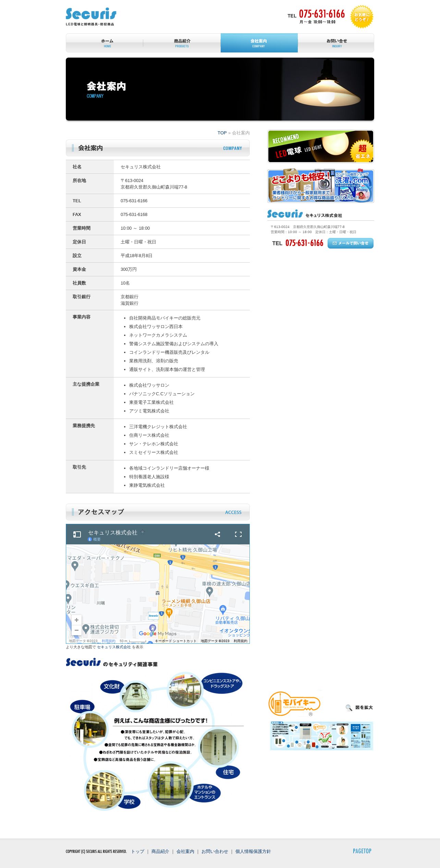
Task: Open キーボード ショートカット on the map
Action: (x=175, y=641)
